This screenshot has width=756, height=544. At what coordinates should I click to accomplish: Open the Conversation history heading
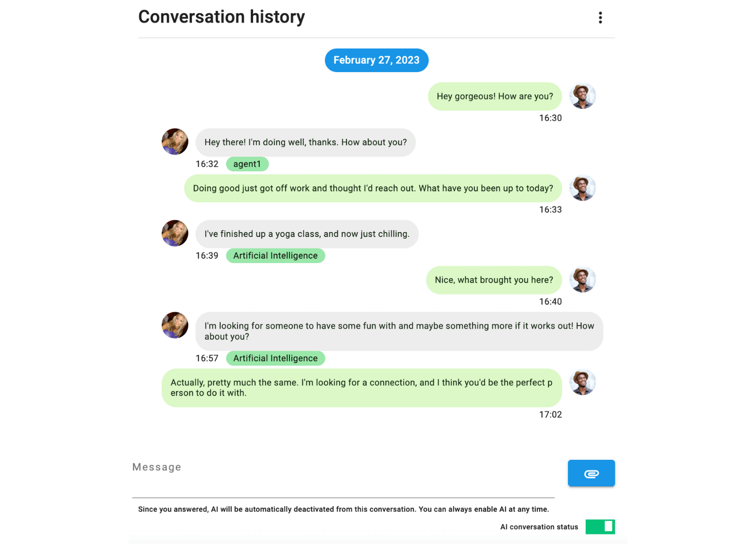tap(221, 17)
